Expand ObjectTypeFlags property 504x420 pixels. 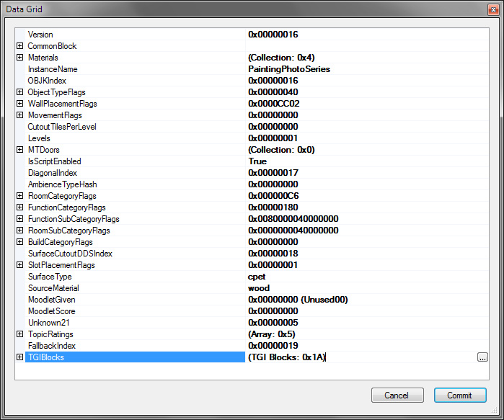click(x=19, y=92)
